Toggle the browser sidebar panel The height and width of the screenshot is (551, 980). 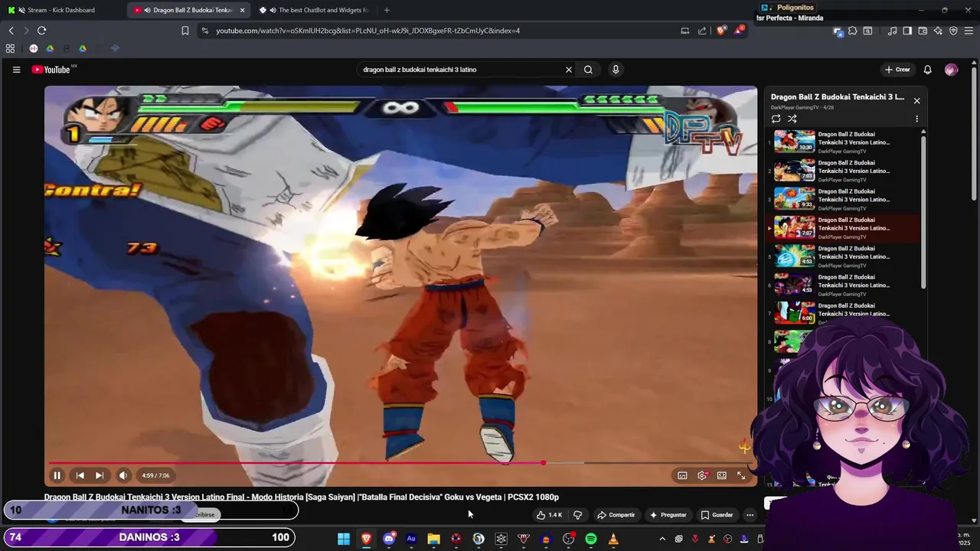tap(907, 31)
